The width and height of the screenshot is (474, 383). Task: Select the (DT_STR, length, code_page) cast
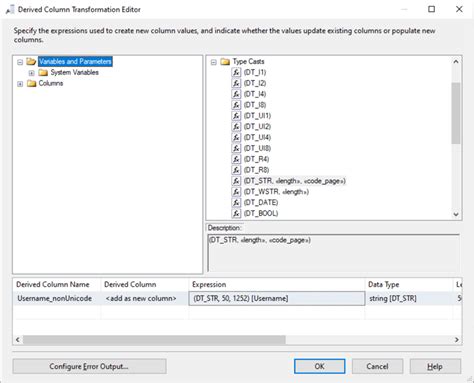point(295,181)
